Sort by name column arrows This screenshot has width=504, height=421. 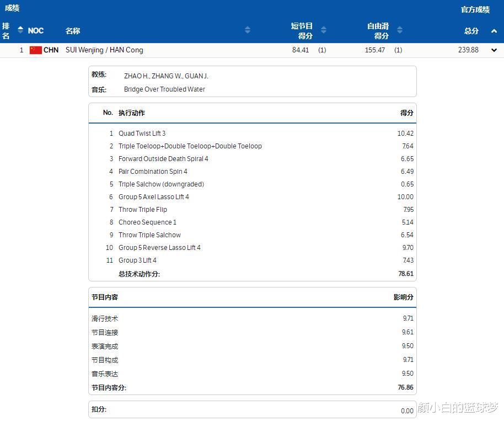coord(248,30)
